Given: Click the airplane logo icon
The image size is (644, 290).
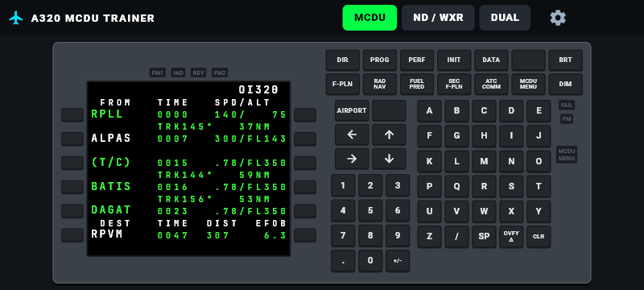Looking at the screenshot, I should pos(16,18).
